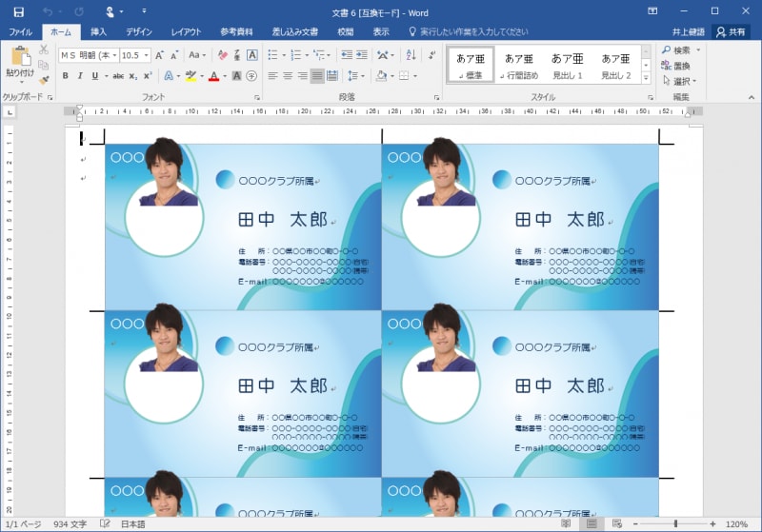Image resolution: width=762 pixels, height=532 pixels.
Task: Click the show paragraph marks icon
Action: pos(432,55)
